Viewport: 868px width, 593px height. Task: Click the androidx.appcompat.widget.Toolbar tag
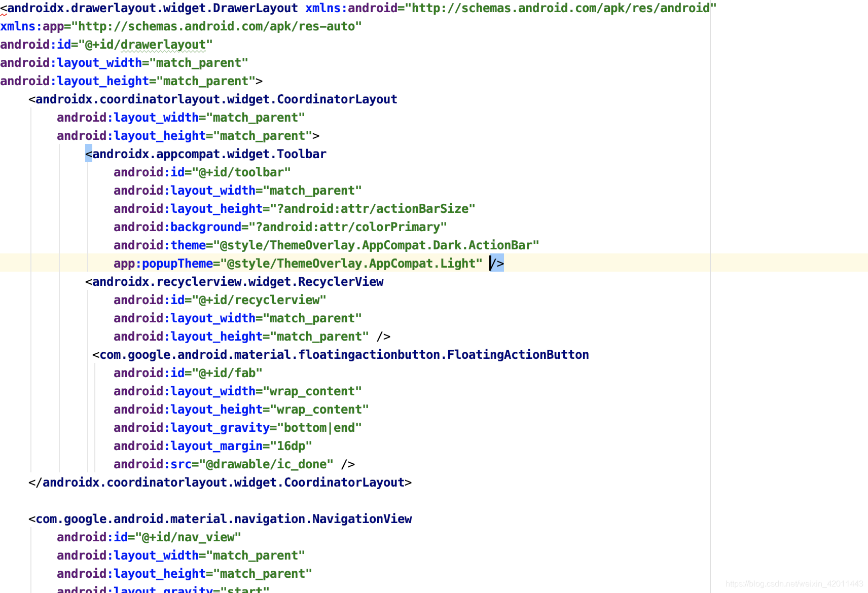pos(206,154)
